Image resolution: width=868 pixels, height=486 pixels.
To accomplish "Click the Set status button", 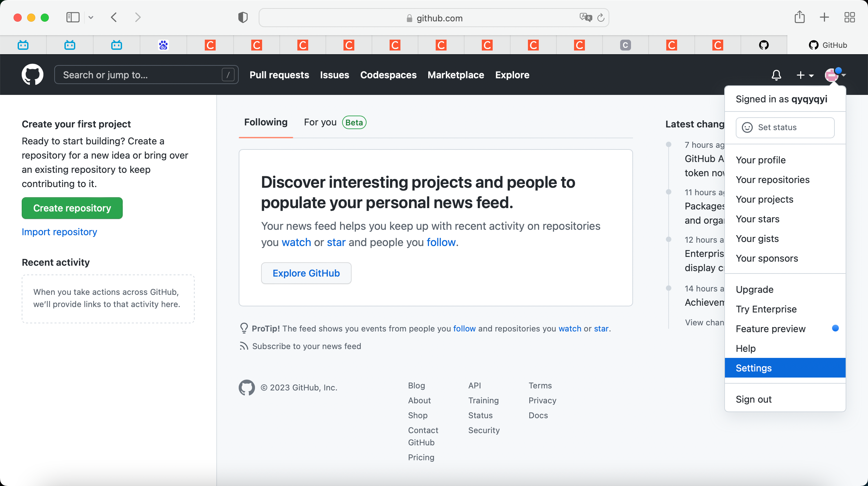I will coord(785,127).
